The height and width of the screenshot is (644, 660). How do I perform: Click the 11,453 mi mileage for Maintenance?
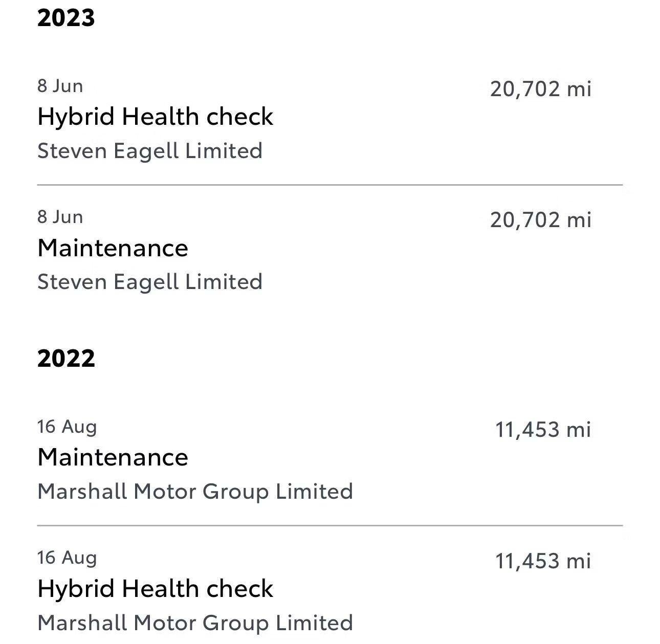click(542, 430)
